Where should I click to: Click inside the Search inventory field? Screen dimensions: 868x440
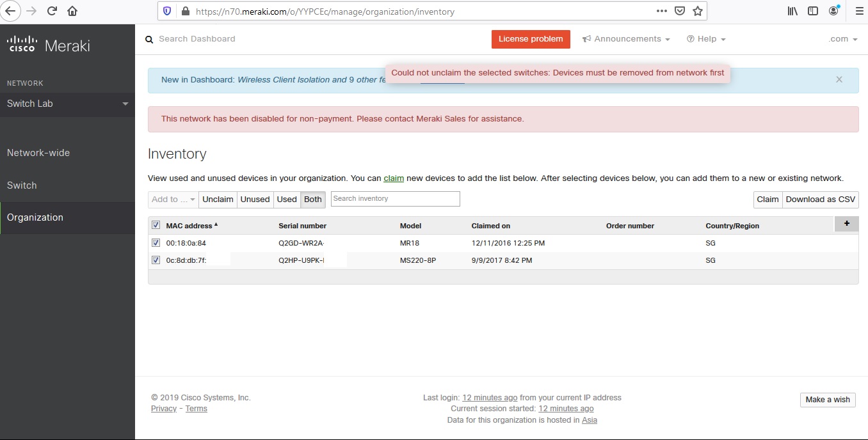point(394,199)
